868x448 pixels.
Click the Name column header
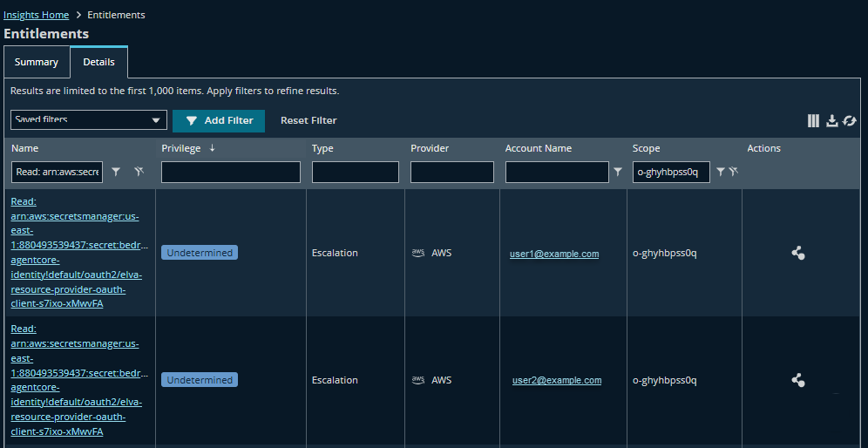(25, 148)
